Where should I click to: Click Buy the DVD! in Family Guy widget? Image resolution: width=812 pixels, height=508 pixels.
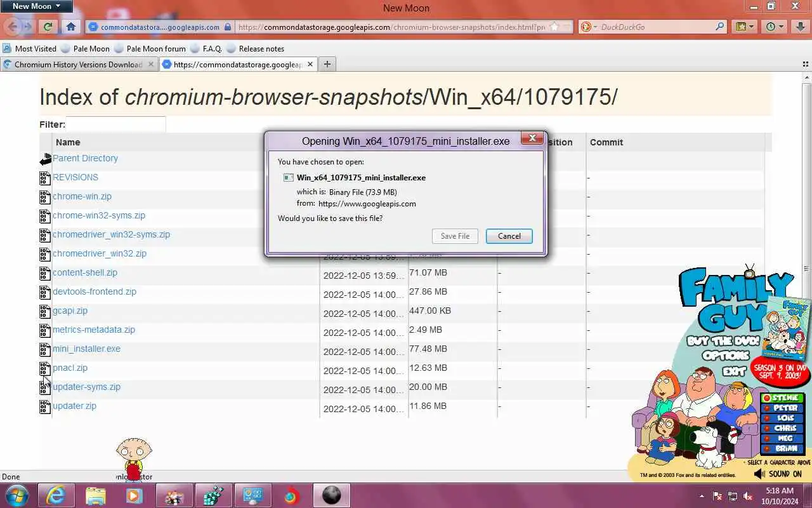pyautogui.click(x=723, y=341)
